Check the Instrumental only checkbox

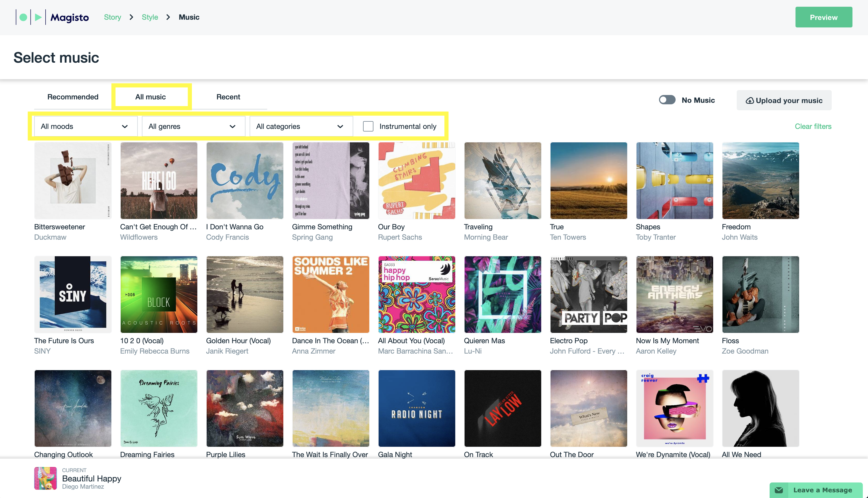tap(368, 126)
